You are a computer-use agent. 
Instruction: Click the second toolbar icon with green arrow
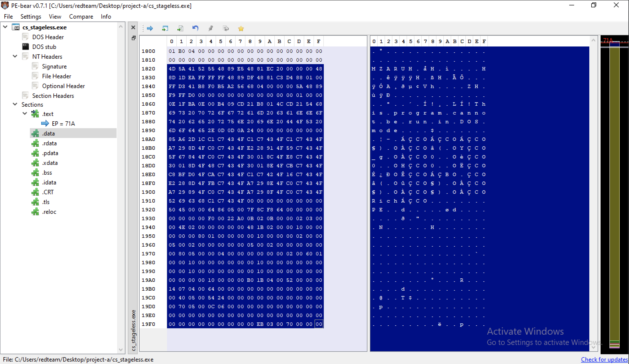pos(165,28)
